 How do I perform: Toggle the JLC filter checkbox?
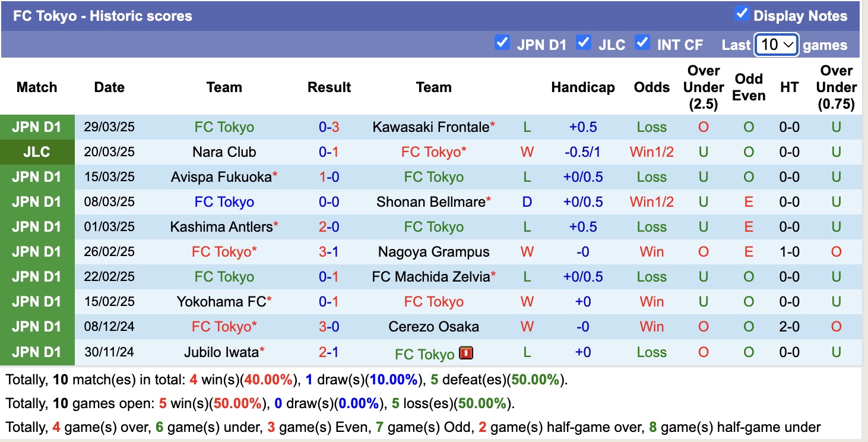[x=584, y=42]
